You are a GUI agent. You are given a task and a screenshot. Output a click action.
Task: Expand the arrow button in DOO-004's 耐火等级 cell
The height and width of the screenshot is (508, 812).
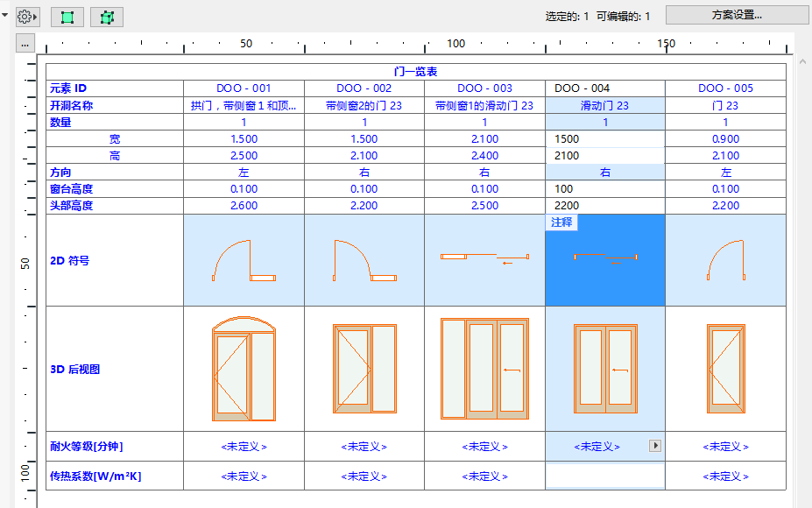(653, 446)
